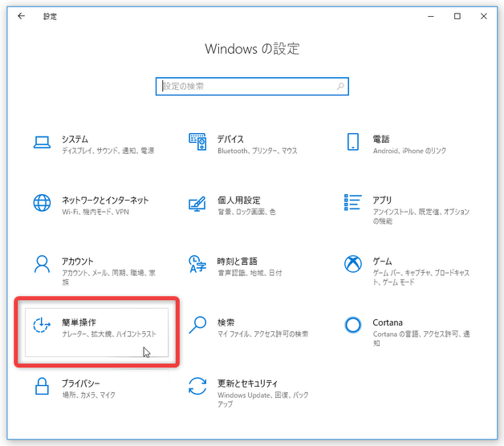504x446 pixels.
Task: Click text 'マイ ファイル、アクセス許可の検索'
Action: (263, 334)
